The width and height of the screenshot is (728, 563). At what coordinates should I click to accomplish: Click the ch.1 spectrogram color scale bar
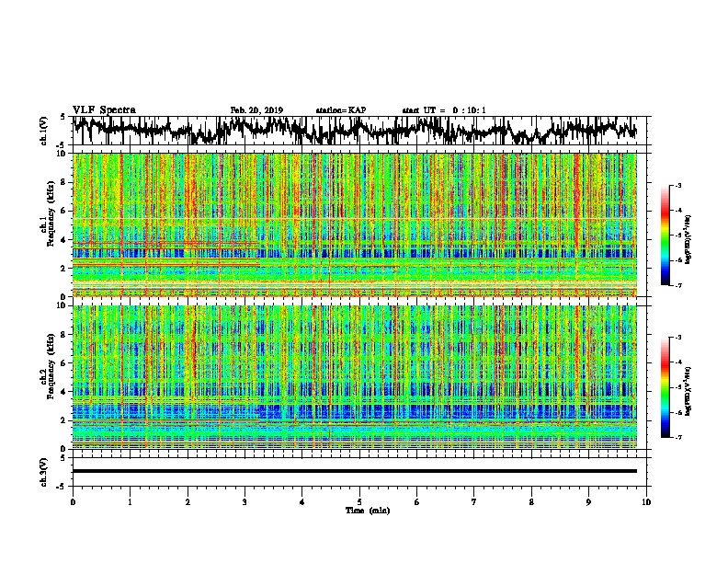click(665, 236)
